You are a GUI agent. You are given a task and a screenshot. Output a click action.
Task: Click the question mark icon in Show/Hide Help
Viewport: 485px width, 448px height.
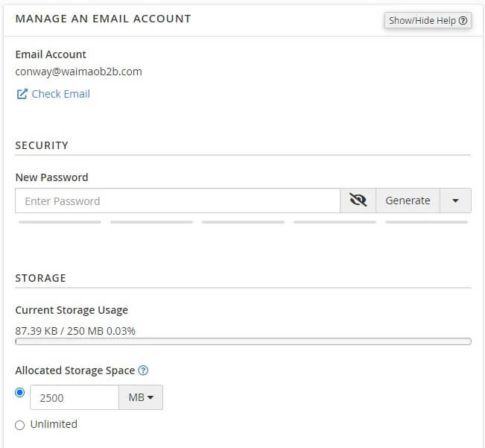point(463,20)
